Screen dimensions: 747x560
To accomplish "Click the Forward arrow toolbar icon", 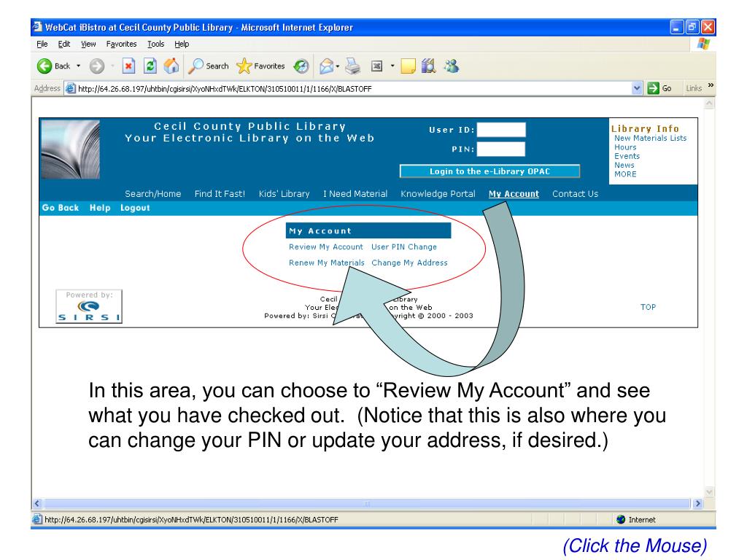I will (x=97, y=66).
